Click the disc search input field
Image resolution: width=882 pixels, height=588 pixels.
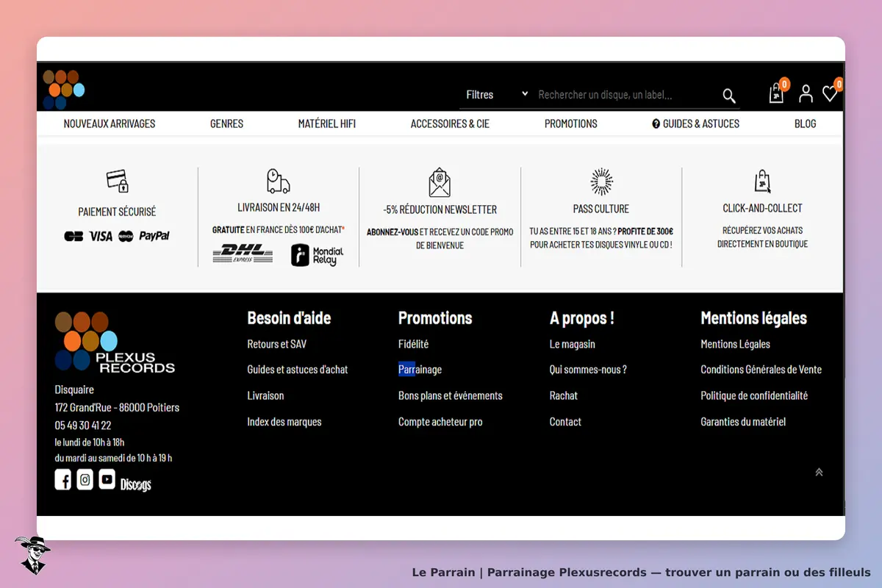[x=626, y=95]
